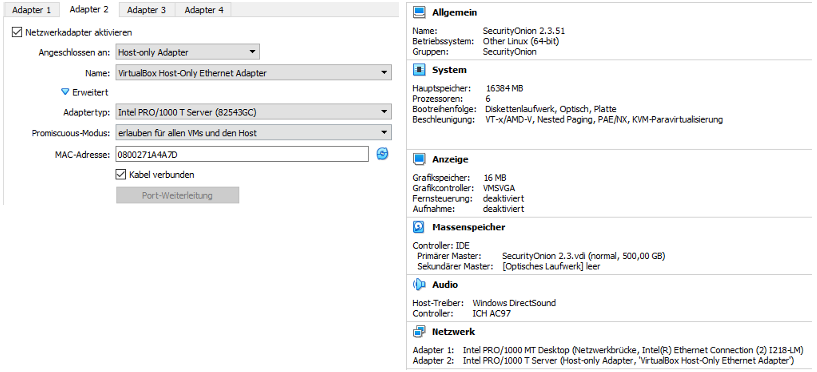Toggle Netzwerkadapter aktivieren checkbox

17,32
